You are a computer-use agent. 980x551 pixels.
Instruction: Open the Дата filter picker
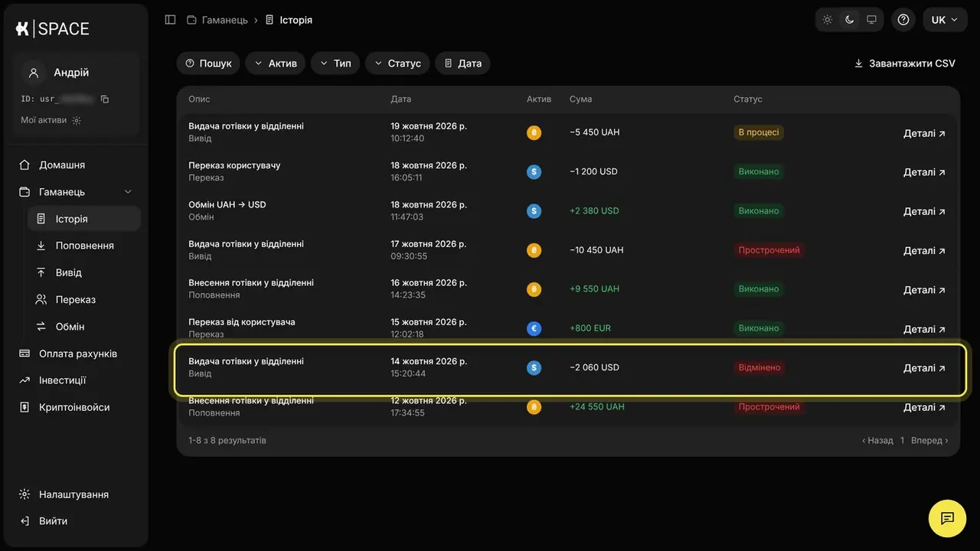pos(462,64)
